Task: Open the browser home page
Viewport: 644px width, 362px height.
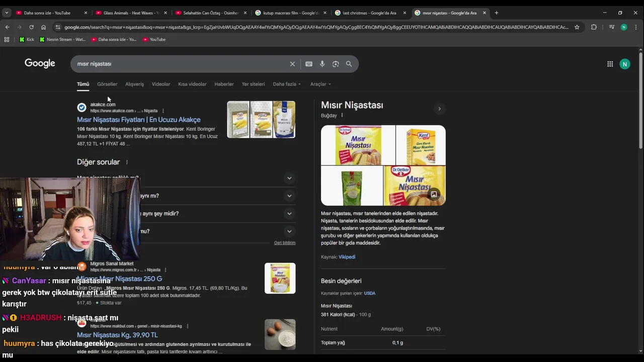Action: [x=43, y=27]
